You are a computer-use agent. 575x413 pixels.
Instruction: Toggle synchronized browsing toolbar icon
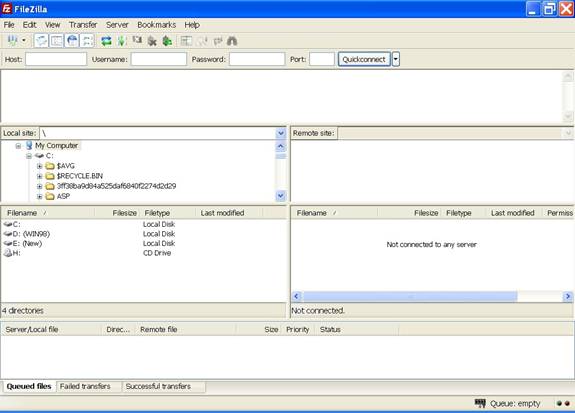pos(217,41)
